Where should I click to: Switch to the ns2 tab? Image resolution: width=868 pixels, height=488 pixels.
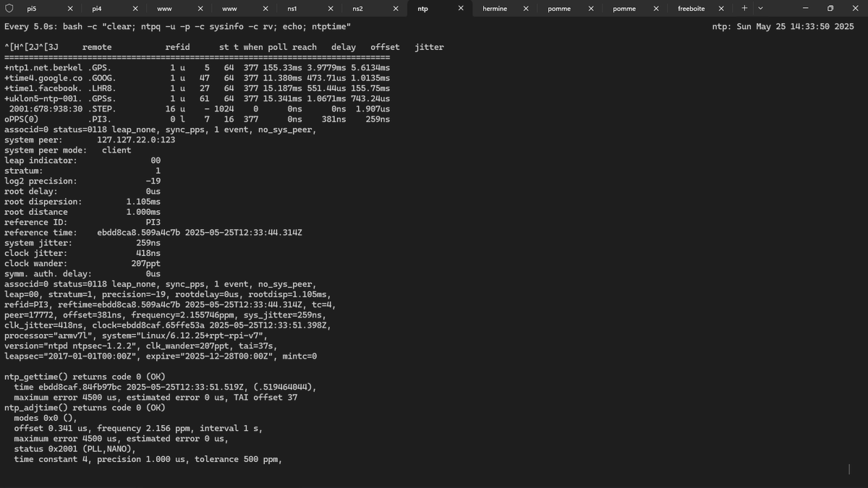tap(357, 8)
